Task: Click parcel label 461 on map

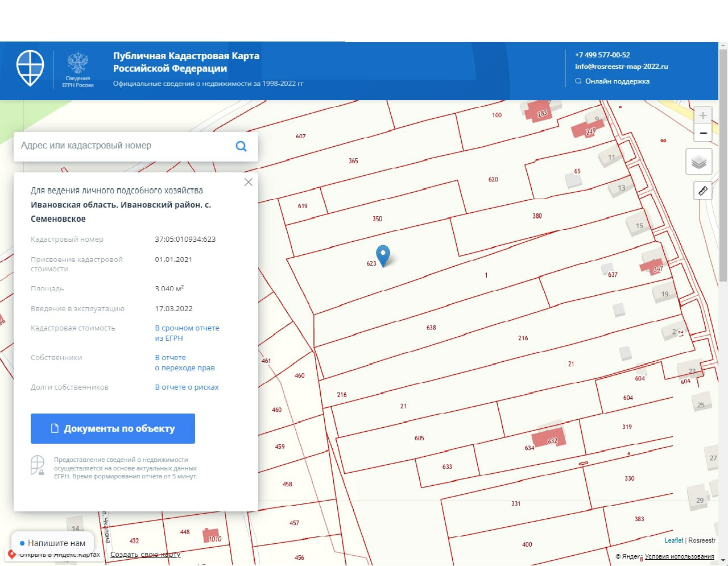Action: tap(266, 361)
